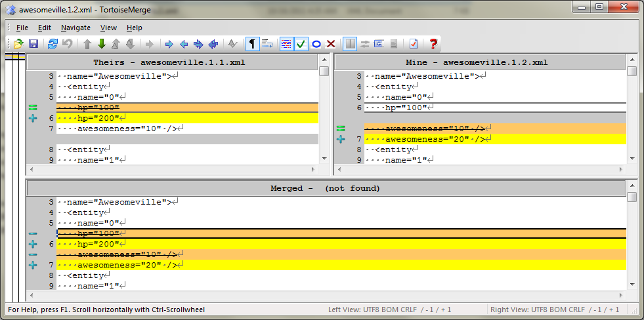
Task: Open help with the red question mark
Action: 433,44
